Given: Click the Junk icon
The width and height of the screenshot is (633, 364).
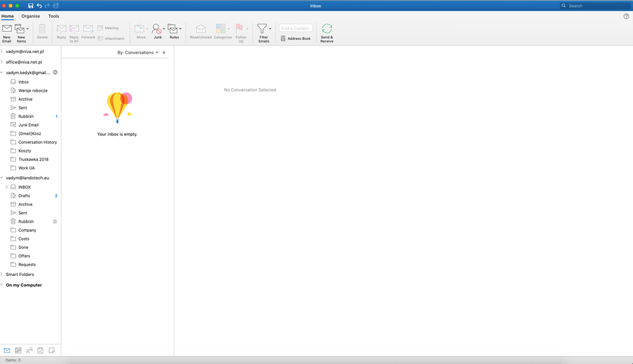Looking at the screenshot, I should (157, 28).
